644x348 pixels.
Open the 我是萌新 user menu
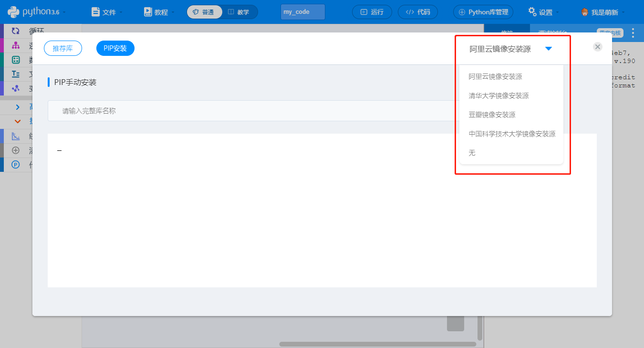[x=603, y=12]
